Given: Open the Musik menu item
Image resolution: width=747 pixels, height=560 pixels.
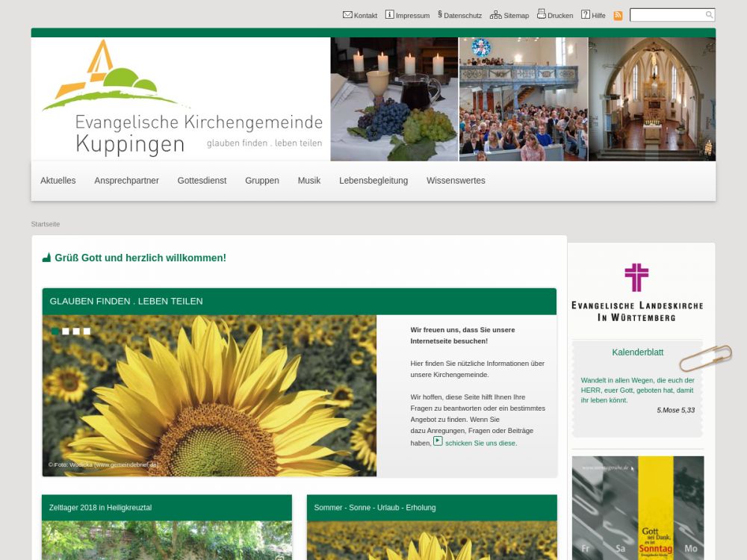Looking at the screenshot, I should point(309,181).
